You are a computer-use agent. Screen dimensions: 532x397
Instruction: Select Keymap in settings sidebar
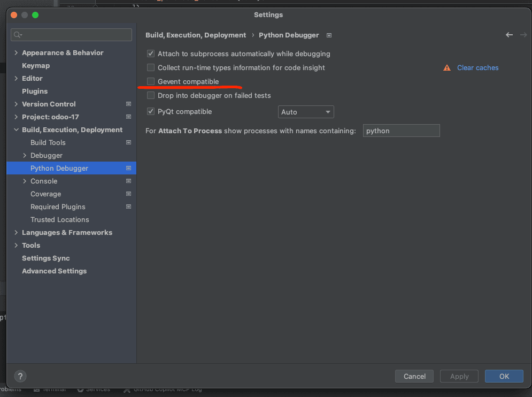(x=36, y=66)
